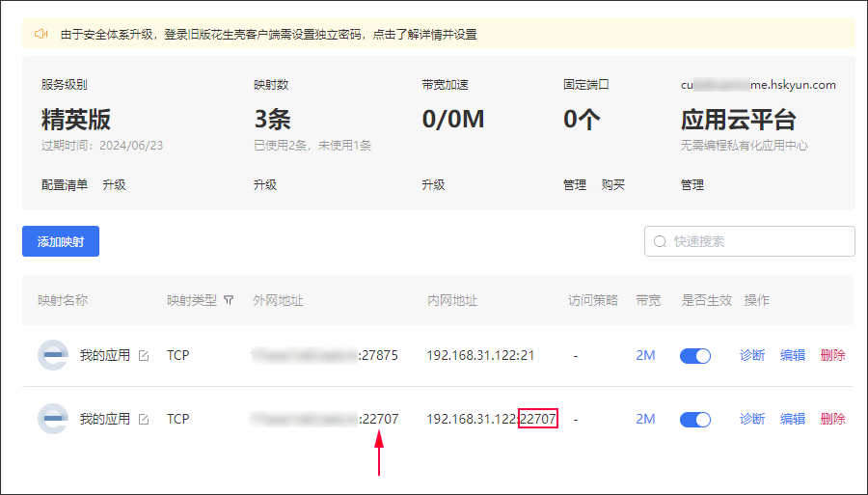Click the 0/0M bandwidth acceleration value

tap(453, 120)
